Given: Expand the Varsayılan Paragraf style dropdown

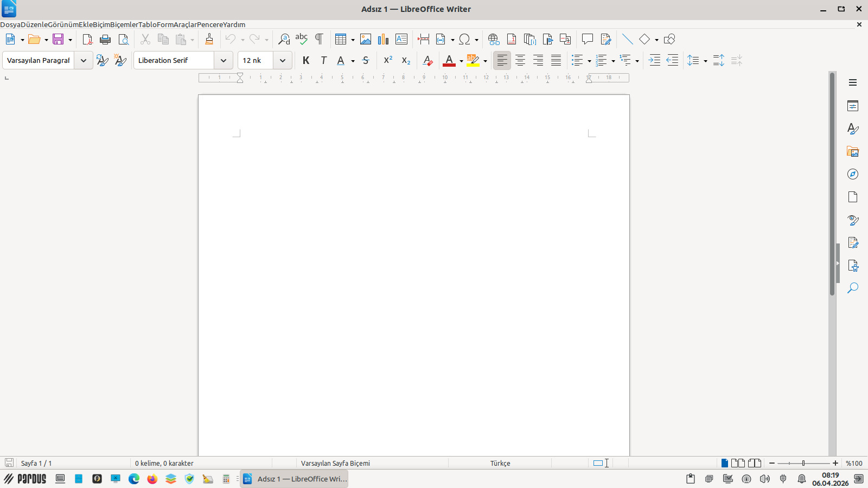Looking at the screenshot, I should (83, 60).
